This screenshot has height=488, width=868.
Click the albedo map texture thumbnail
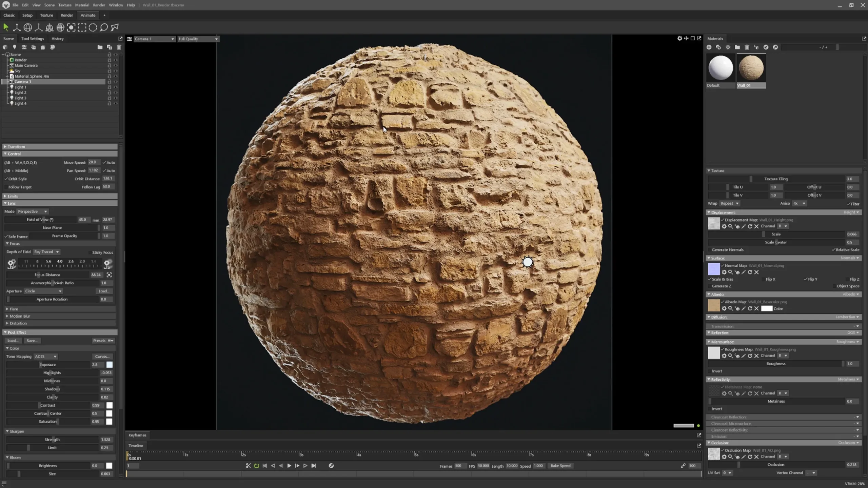tap(714, 305)
